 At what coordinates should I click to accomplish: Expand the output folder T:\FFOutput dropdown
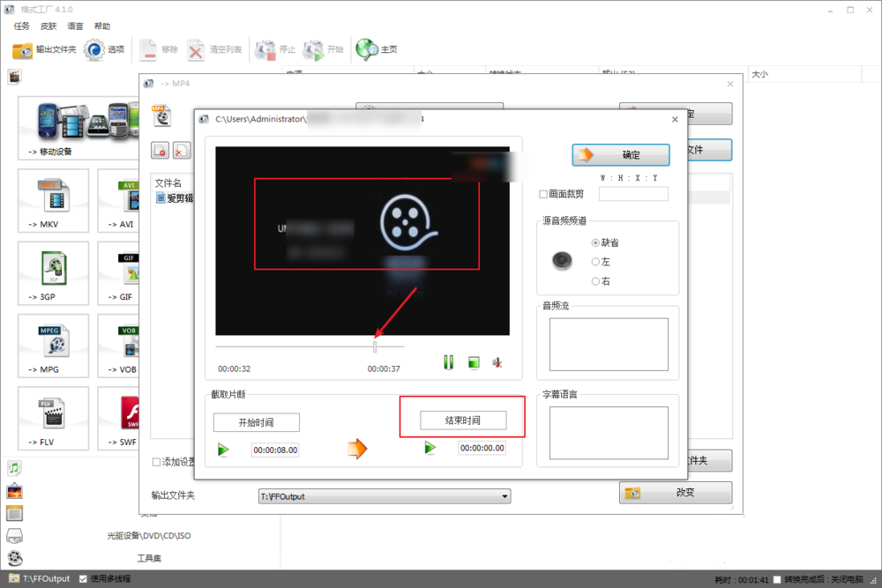click(505, 496)
